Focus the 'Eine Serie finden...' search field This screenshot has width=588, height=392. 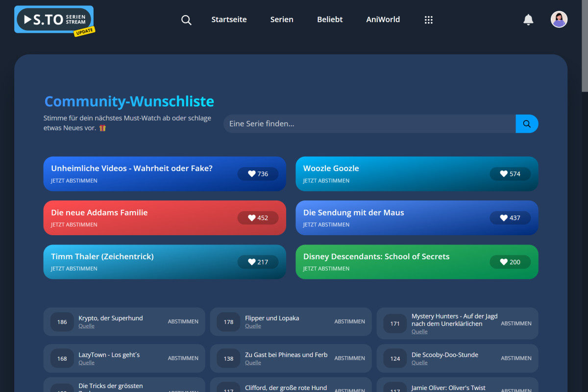(x=369, y=124)
